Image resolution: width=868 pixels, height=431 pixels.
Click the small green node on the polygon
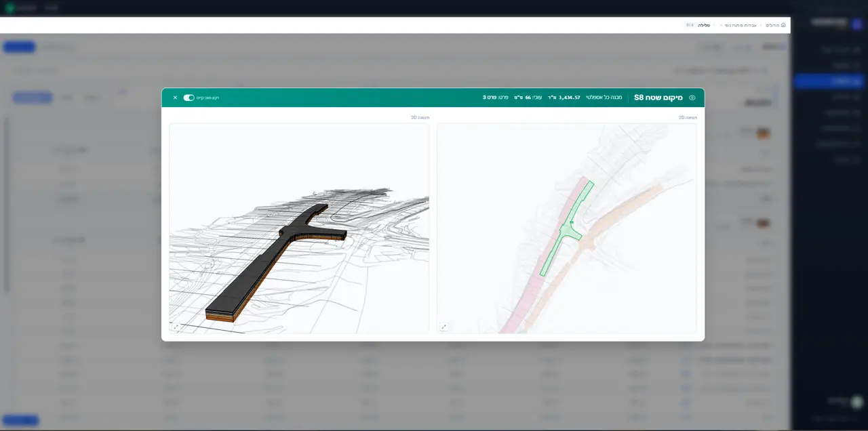pyautogui.click(x=572, y=222)
